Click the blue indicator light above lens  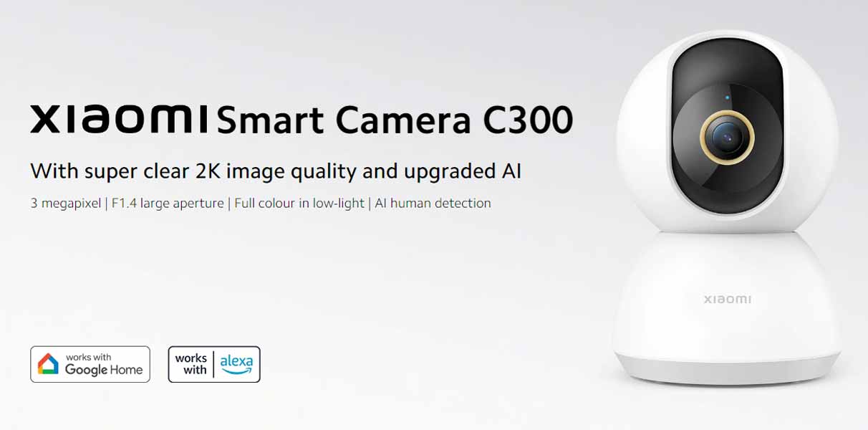pos(727,98)
